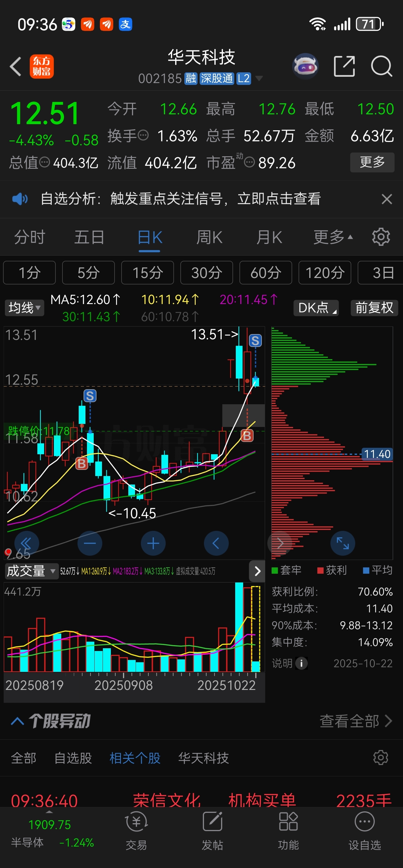
Task: Tap the 11.40 average cost label
Action: [x=377, y=454]
